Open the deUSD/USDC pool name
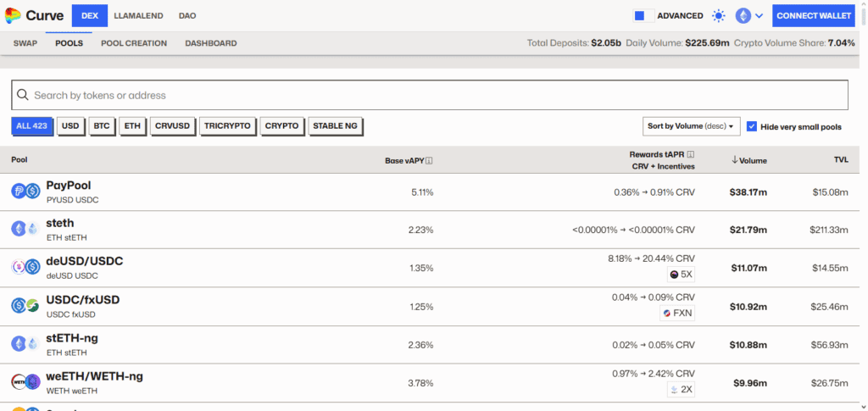The width and height of the screenshot is (868, 411). coord(85,261)
